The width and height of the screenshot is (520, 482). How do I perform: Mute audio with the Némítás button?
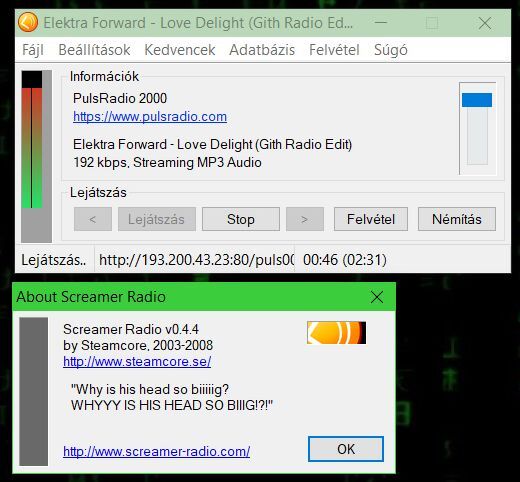click(x=457, y=219)
